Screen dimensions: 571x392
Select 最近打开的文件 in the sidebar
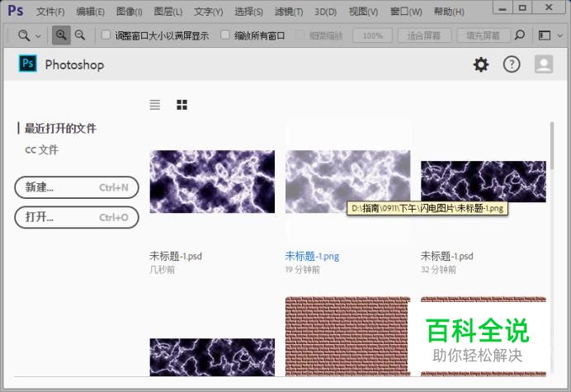[60, 128]
